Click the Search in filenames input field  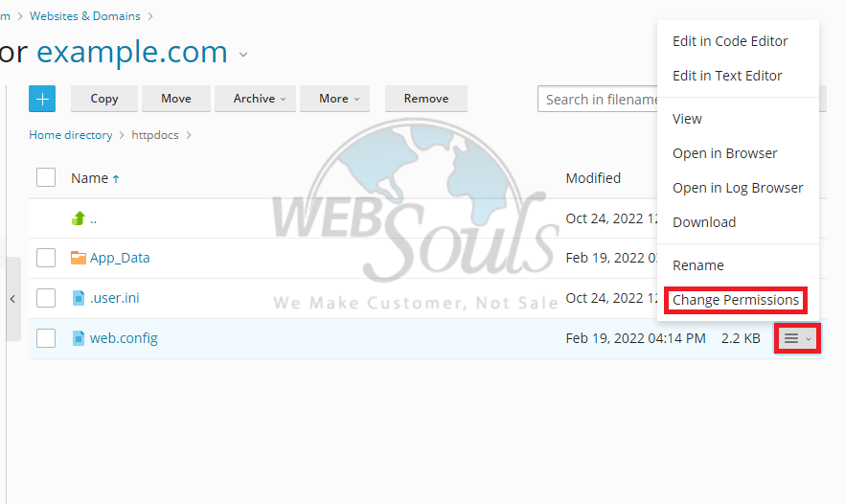pyautogui.click(x=598, y=100)
